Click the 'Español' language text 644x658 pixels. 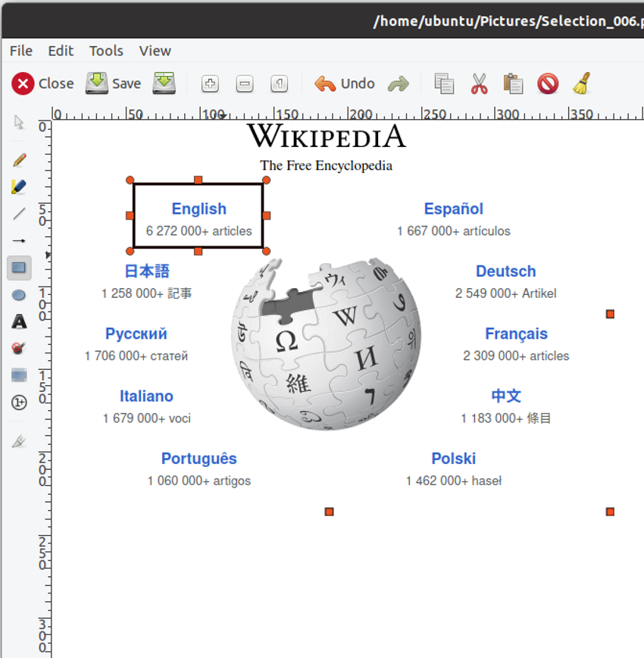point(454,208)
